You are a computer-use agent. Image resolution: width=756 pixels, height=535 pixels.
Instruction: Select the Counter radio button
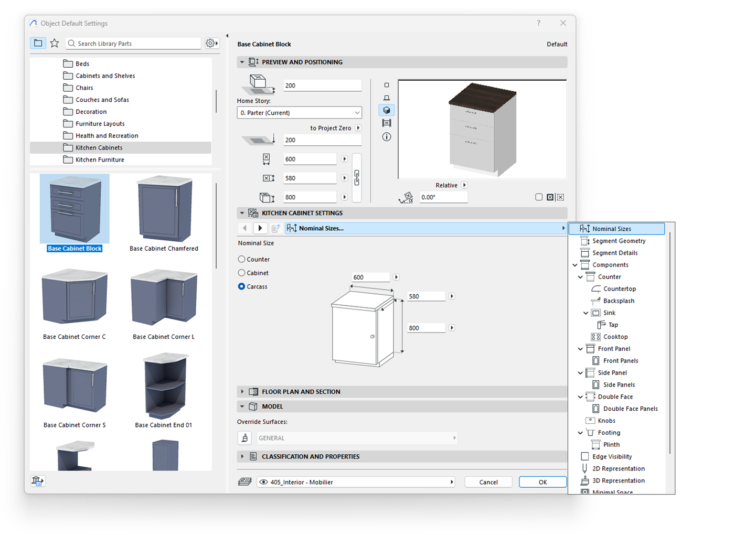coord(241,259)
